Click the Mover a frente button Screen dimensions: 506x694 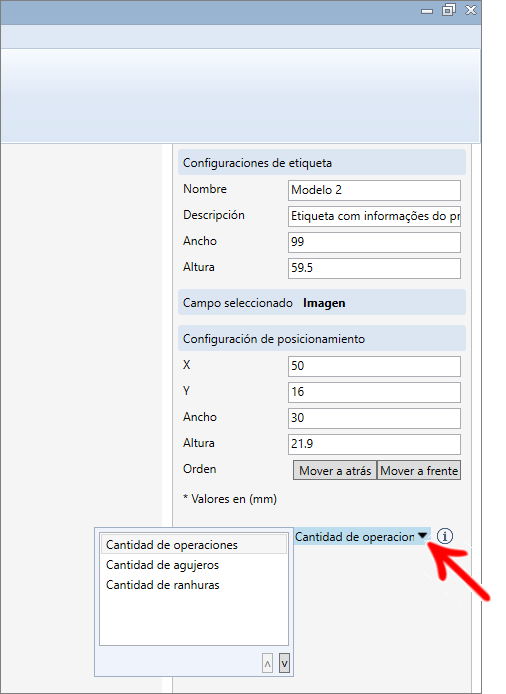click(419, 470)
